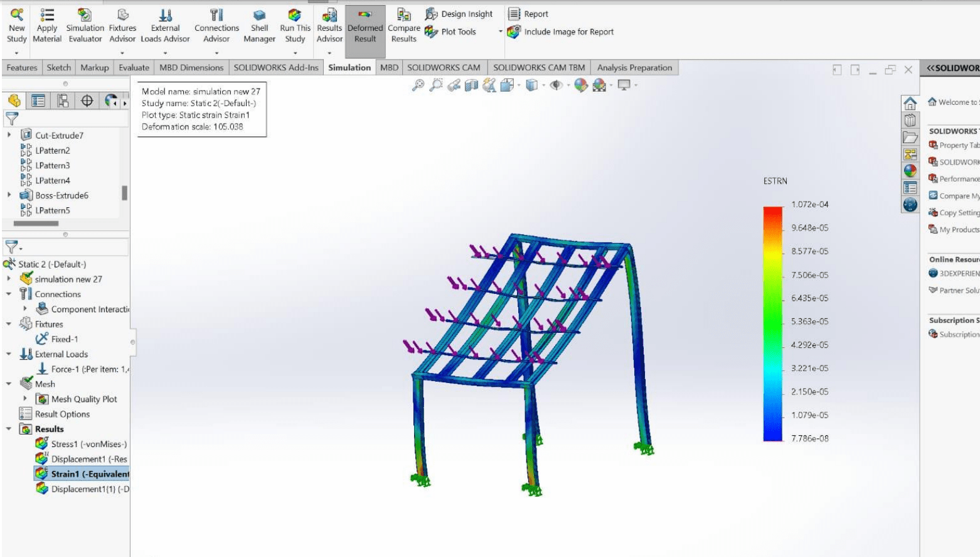Open the Results Advisor dropdown arrow

[x=329, y=53]
